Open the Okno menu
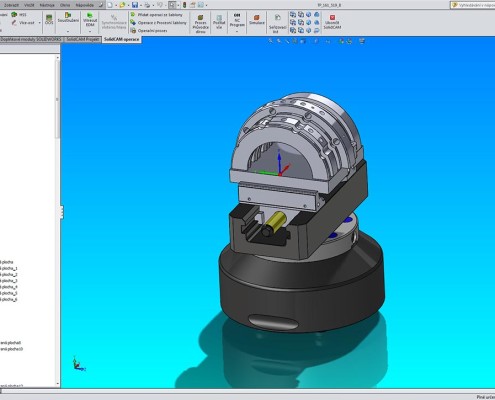This screenshot has width=495, height=400. pyautogui.click(x=65, y=5)
